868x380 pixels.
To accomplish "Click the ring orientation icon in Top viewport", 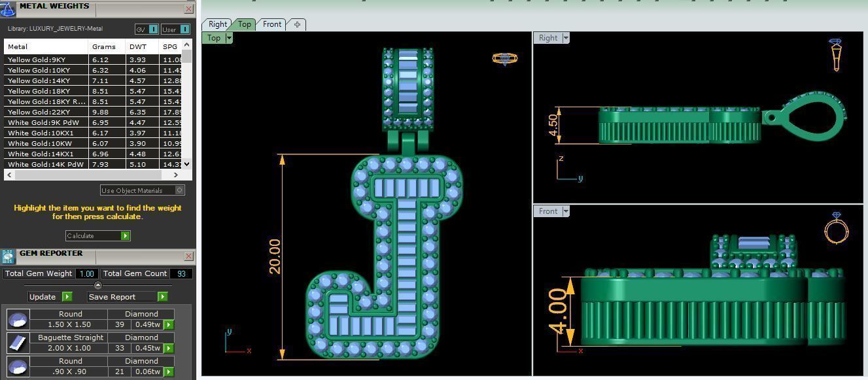I will 505,59.
